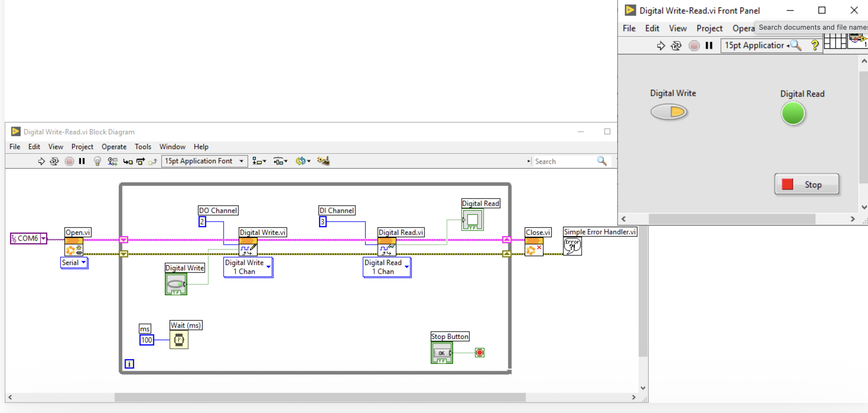Open View menu in Block Diagram
868x413 pixels.
pyautogui.click(x=56, y=147)
